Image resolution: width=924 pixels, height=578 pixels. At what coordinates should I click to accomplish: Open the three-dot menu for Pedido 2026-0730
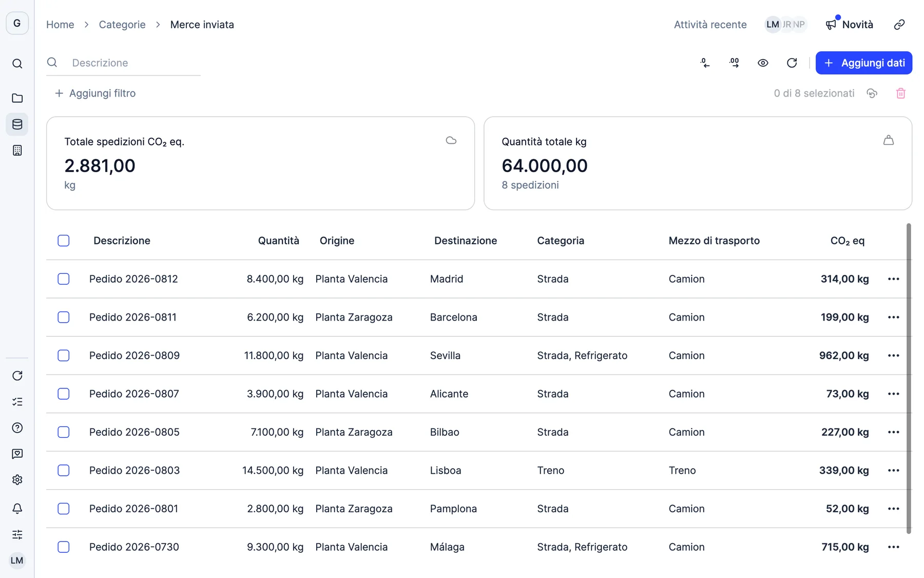[894, 547]
